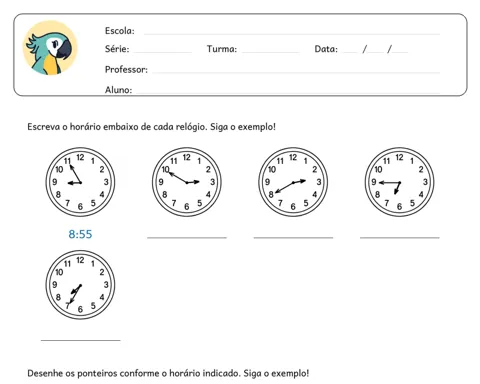Click the clock in the second row

(x=80, y=285)
